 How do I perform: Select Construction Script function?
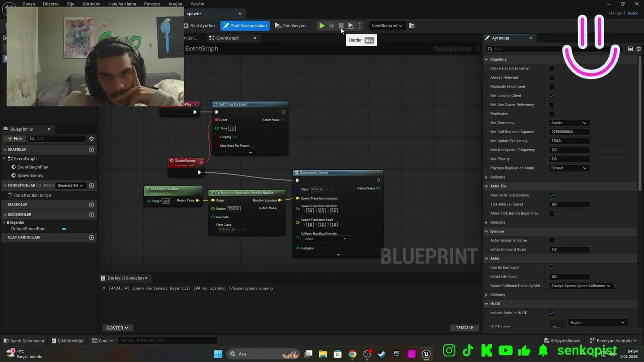[x=32, y=195]
